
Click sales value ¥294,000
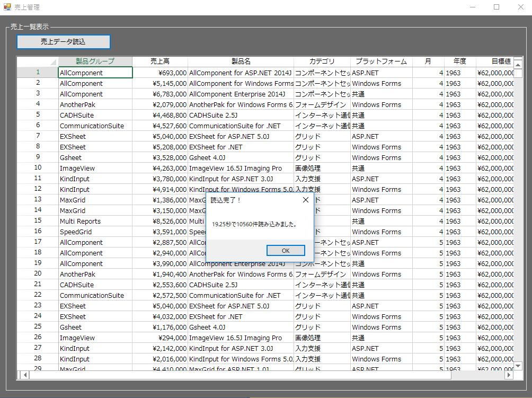click(x=160, y=338)
